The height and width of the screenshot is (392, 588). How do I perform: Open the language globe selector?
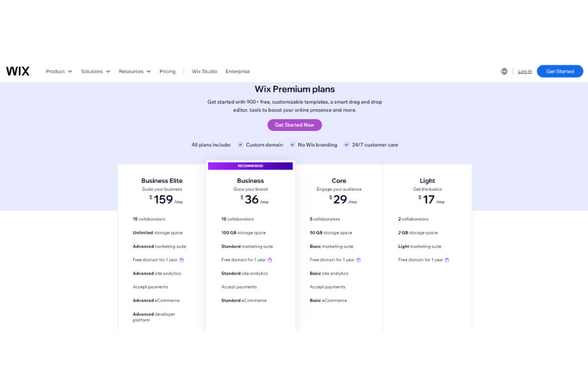pos(504,71)
